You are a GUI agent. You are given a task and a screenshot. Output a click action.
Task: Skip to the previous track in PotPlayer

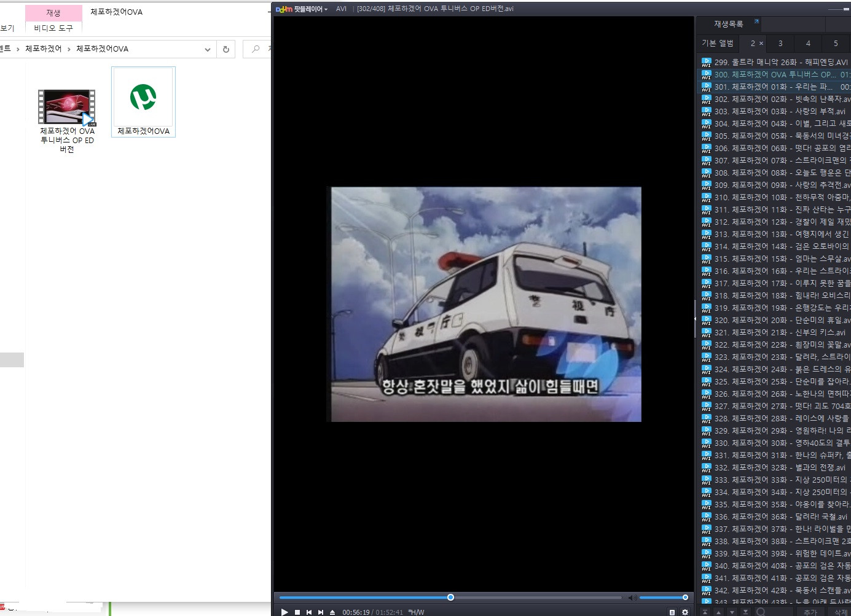(309, 612)
